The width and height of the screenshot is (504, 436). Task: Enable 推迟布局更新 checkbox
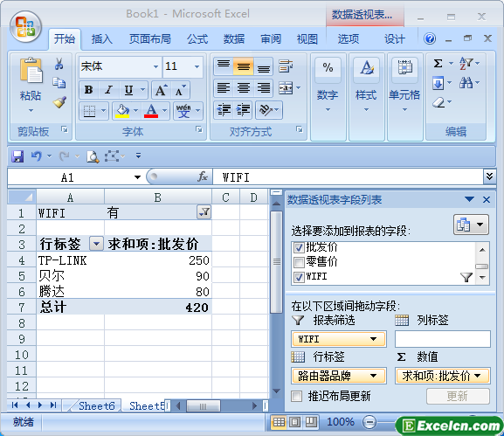[x=296, y=396]
